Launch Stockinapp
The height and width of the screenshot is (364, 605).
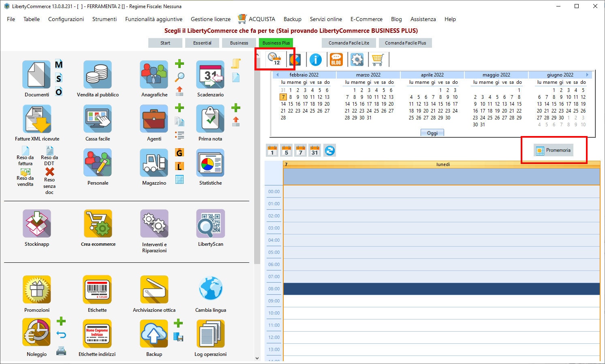36,224
